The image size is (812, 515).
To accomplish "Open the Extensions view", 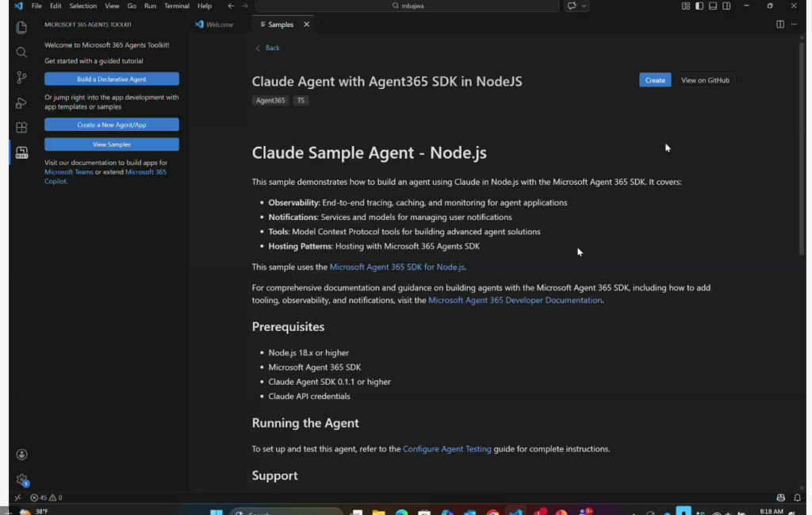I will tap(21, 127).
